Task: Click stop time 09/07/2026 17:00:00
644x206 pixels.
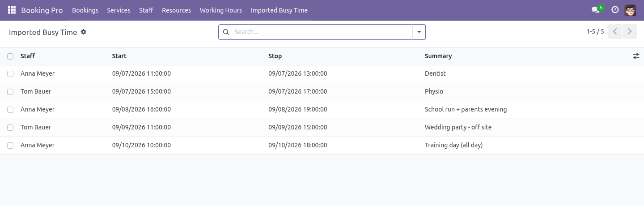Action: point(297,91)
